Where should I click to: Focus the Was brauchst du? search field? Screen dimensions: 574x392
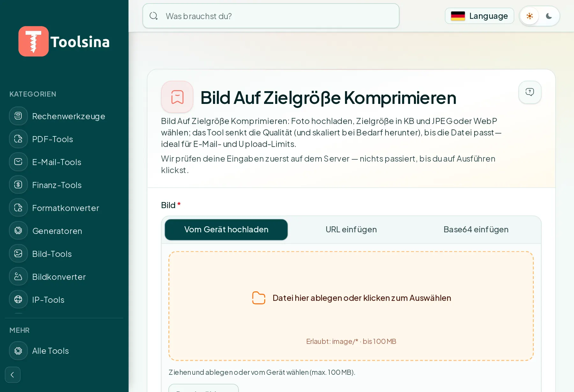pyautogui.click(x=271, y=16)
